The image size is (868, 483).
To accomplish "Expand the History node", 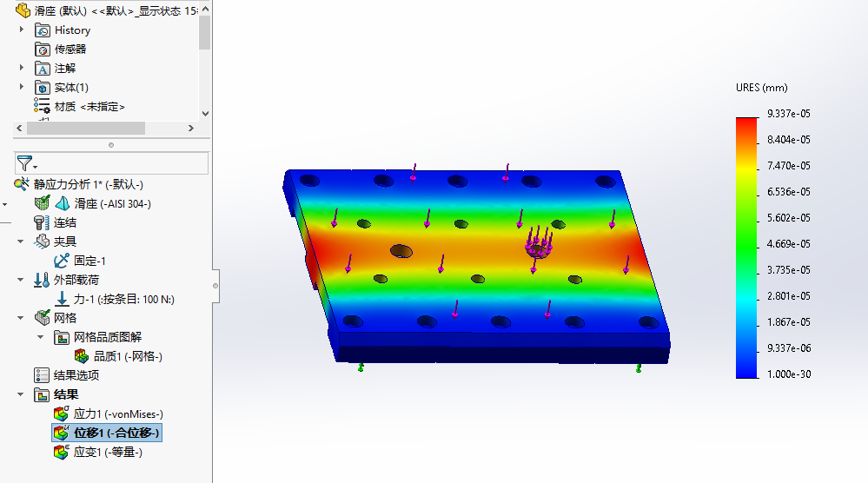I will pyautogui.click(x=22, y=30).
